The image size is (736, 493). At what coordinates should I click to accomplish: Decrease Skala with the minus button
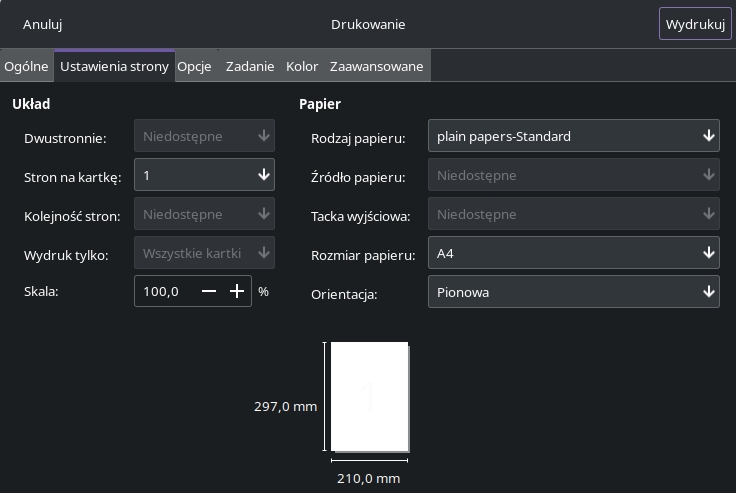tap(209, 291)
